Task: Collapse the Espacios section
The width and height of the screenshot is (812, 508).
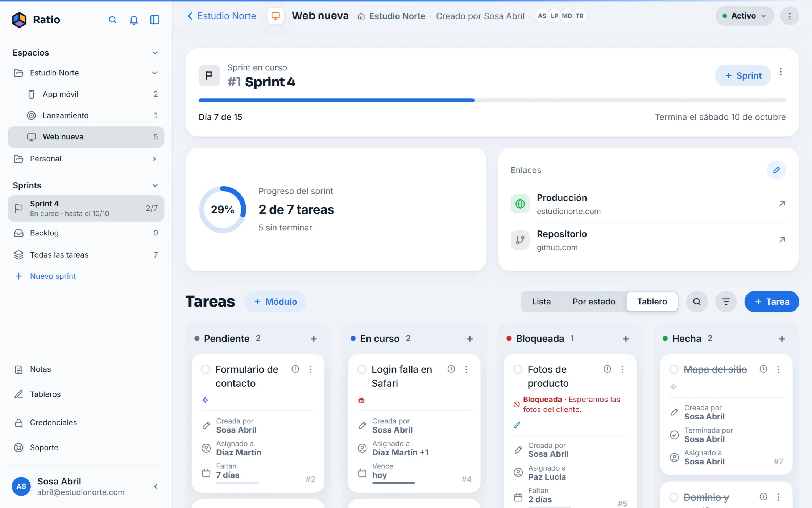Action: point(155,53)
